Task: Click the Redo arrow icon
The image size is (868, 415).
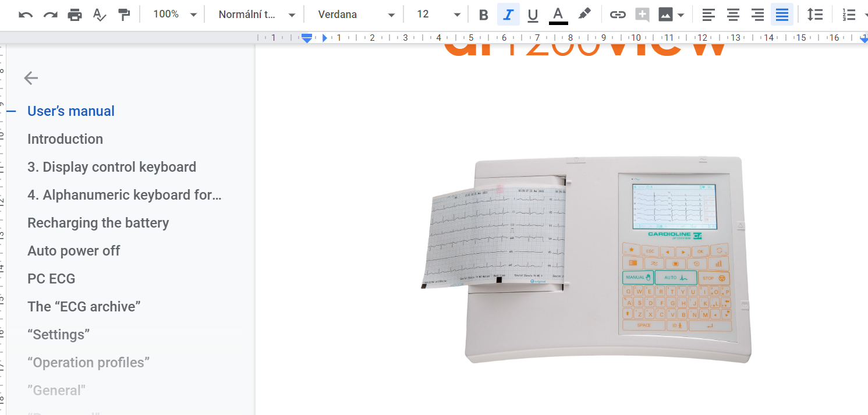Action: tap(50, 15)
